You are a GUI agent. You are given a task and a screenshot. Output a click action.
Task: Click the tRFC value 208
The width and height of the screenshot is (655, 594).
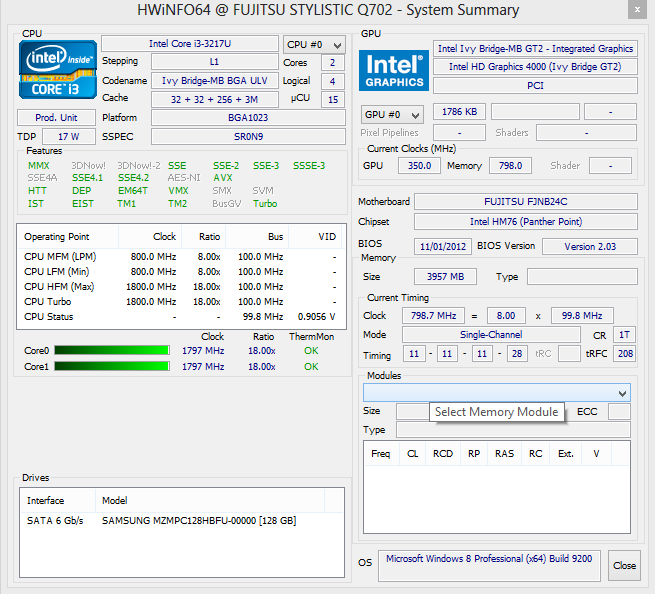[x=625, y=353]
